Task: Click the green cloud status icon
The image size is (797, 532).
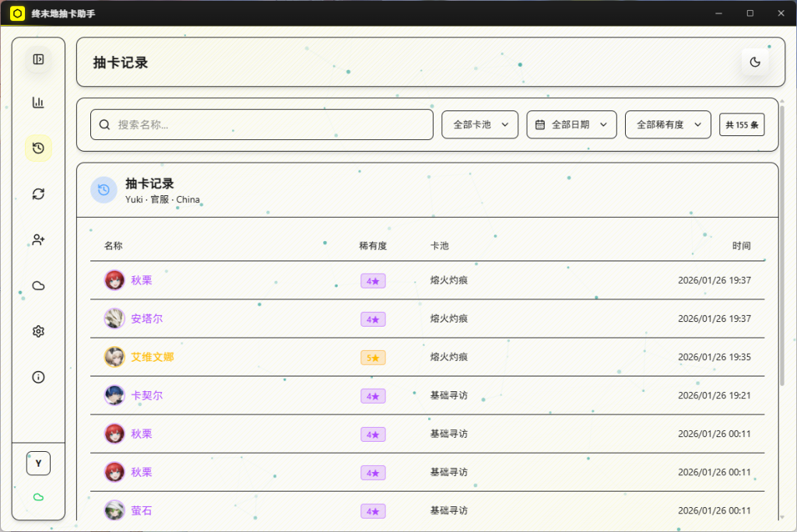Action: 38,497
